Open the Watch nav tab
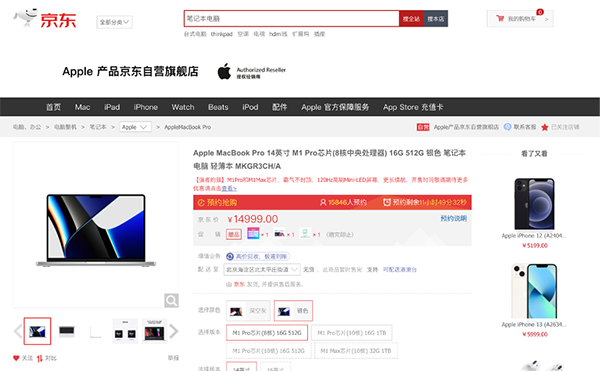The width and height of the screenshot is (600, 371). (183, 107)
